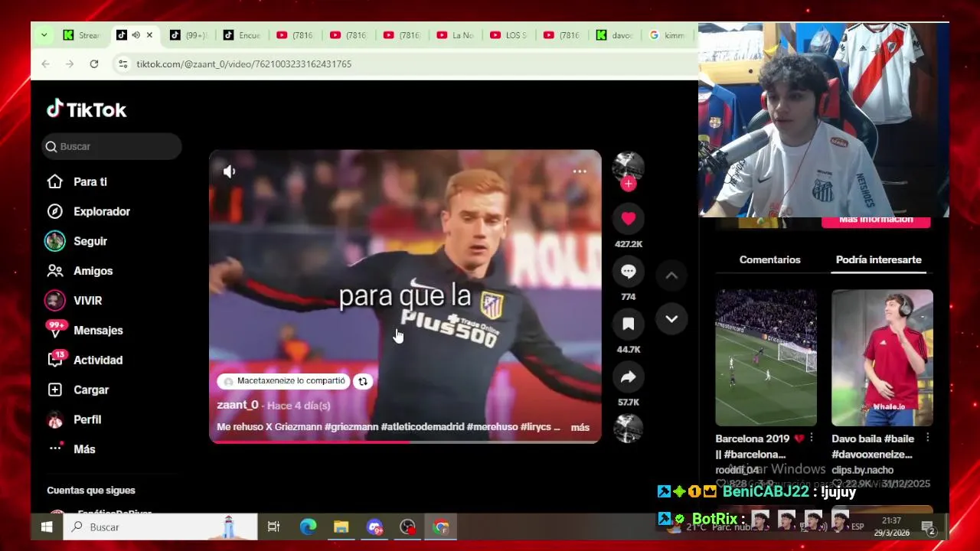Go to Seguir following feed

[x=77, y=241]
